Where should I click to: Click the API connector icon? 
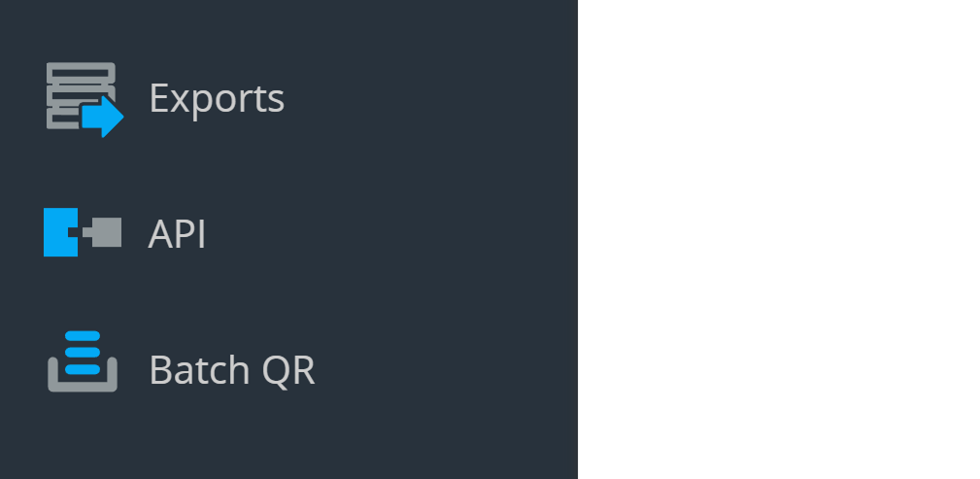[83, 233]
